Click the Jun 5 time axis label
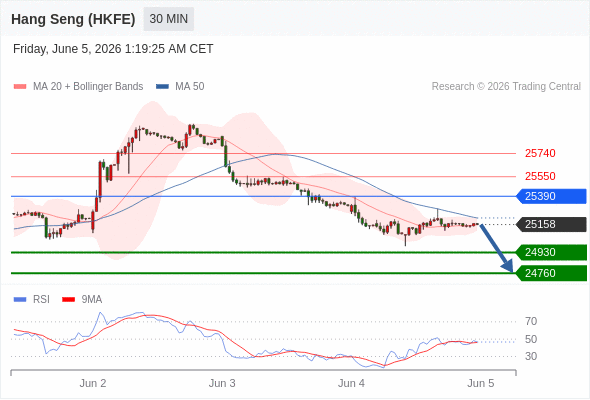The width and height of the screenshot is (590, 400). click(x=481, y=383)
